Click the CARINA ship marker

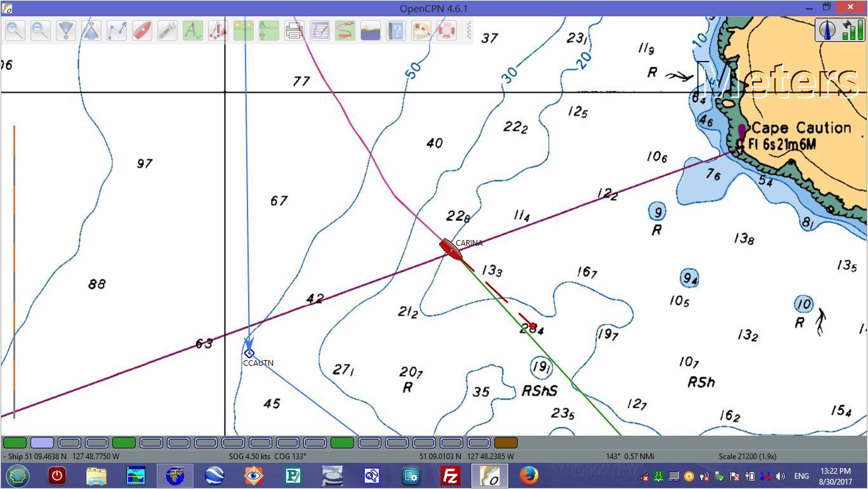point(450,249)
